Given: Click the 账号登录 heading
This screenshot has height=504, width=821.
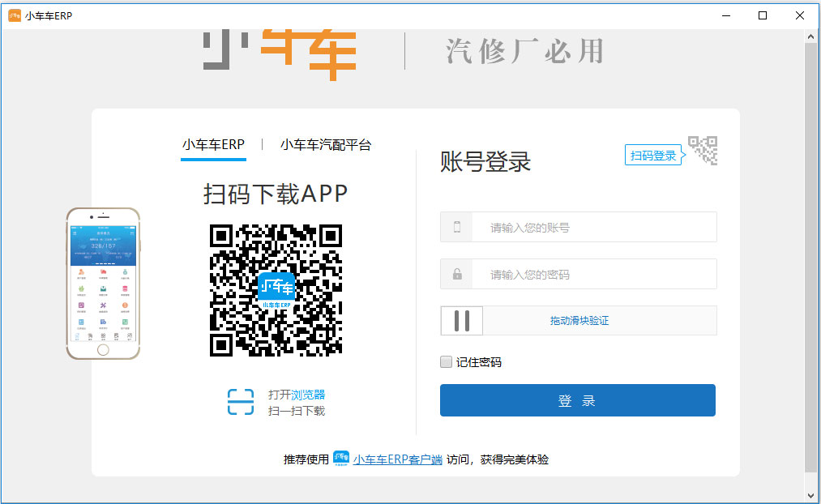Looking at the screenshot, I should coord(485,161).
